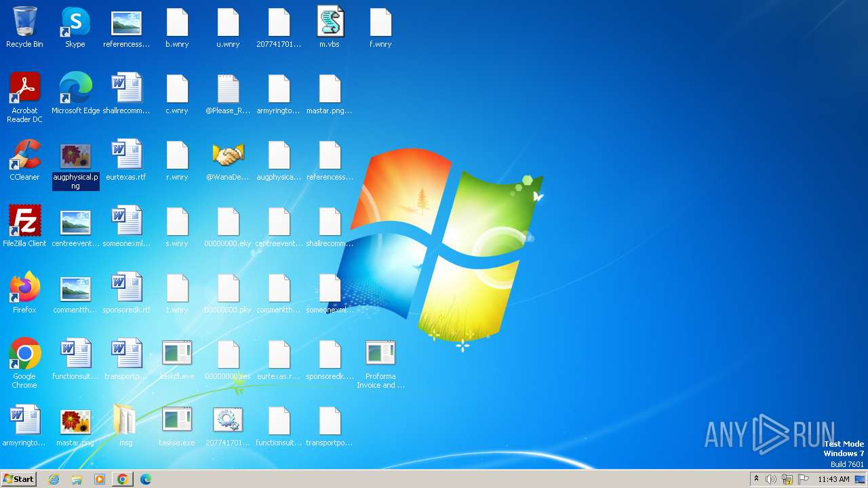
Task: Launch Microsoft Edge desktop shortcut
Action: click(x=75, y=94)
